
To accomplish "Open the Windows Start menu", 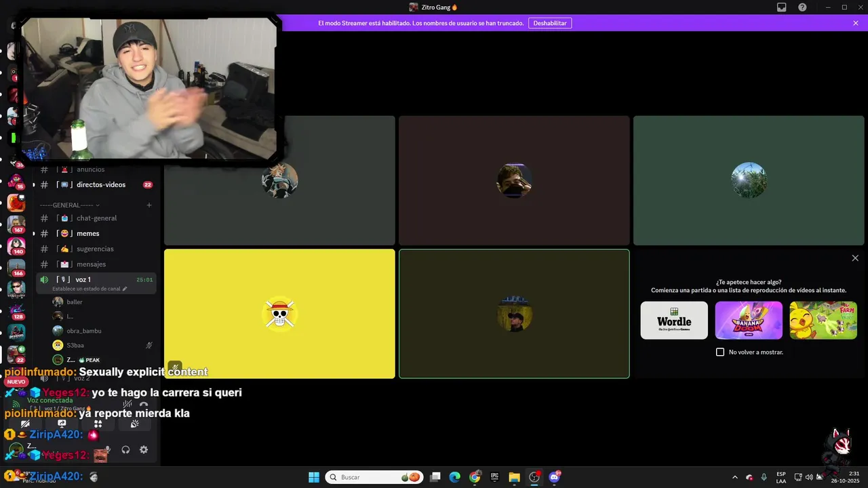I will [314, 477].
